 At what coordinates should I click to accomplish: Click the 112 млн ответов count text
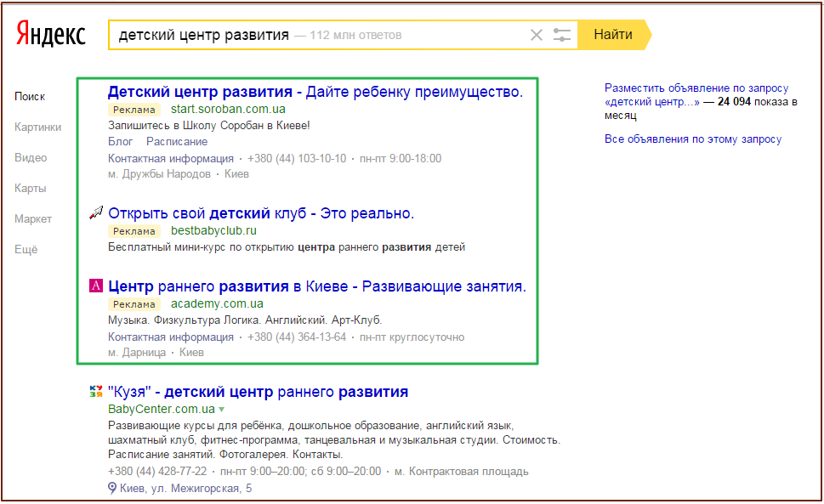(x=355, y=35)
